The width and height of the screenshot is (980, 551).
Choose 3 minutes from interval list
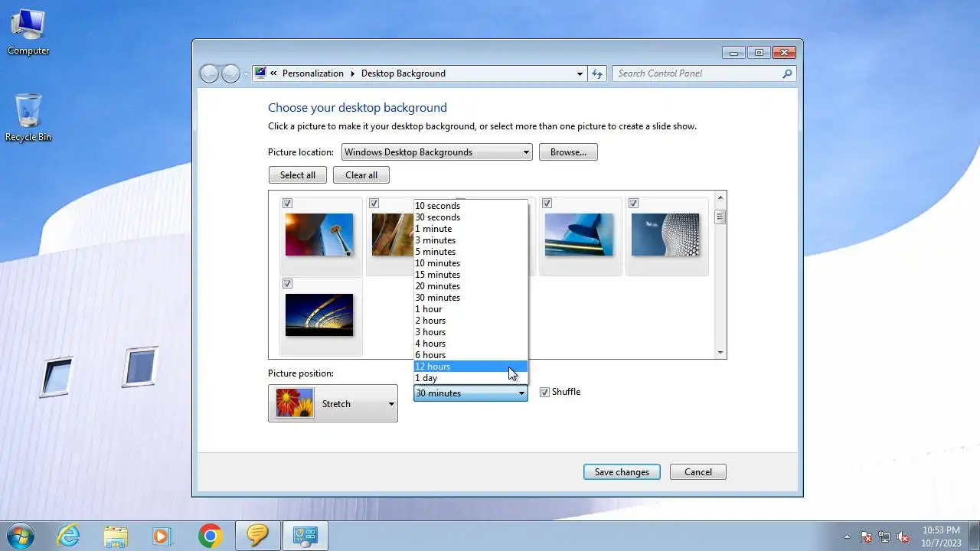470,240
